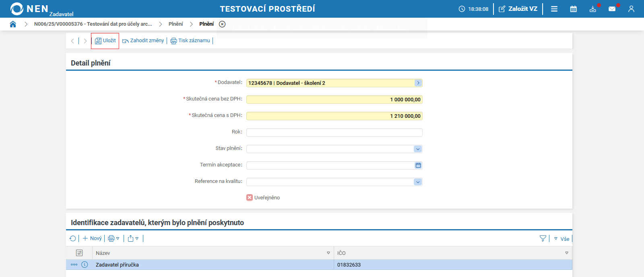644x277 pixels.
Task: Open the IČO column sort menu arrow
Action: [567, 253]
